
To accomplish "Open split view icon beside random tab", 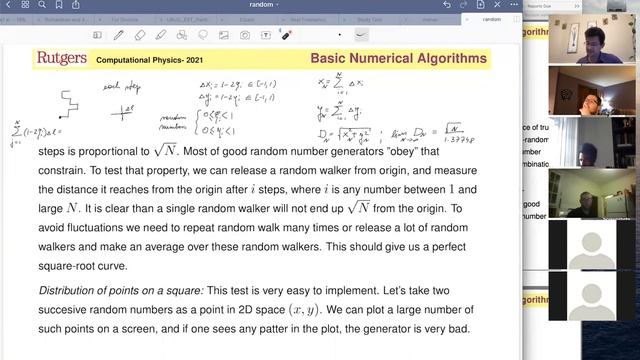I will click(516, 19).
